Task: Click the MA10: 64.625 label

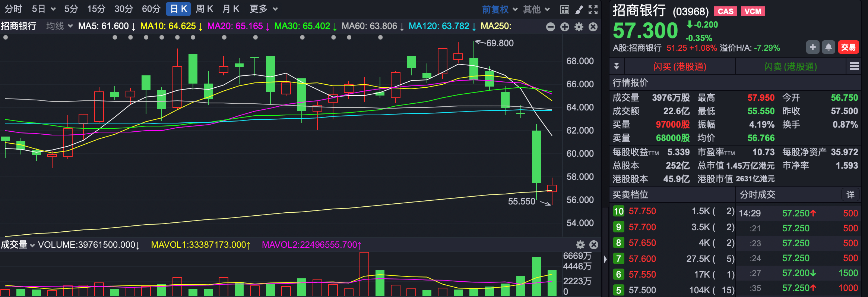Action: [172, 26]
